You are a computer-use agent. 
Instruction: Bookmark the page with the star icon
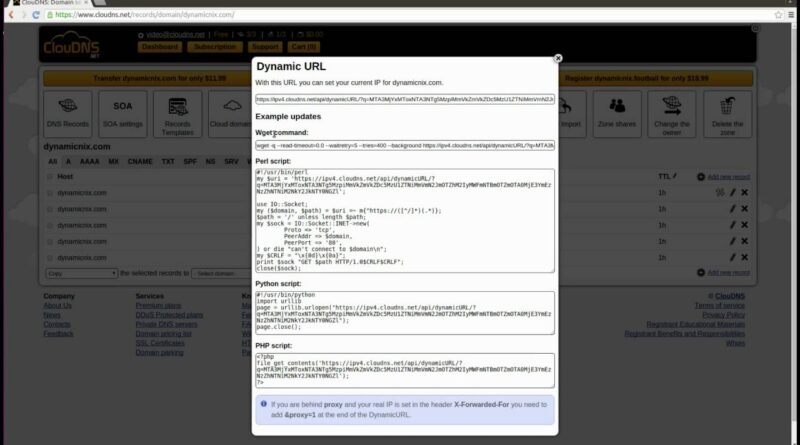click(x=778, y=15)
